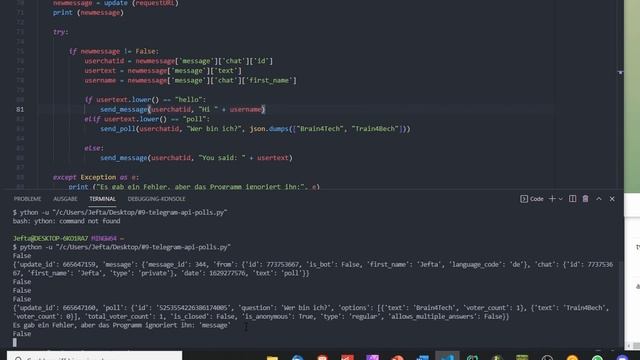Click the terminal cursor block at the prompt
This screenshot has height=360, width=640.
15,342
